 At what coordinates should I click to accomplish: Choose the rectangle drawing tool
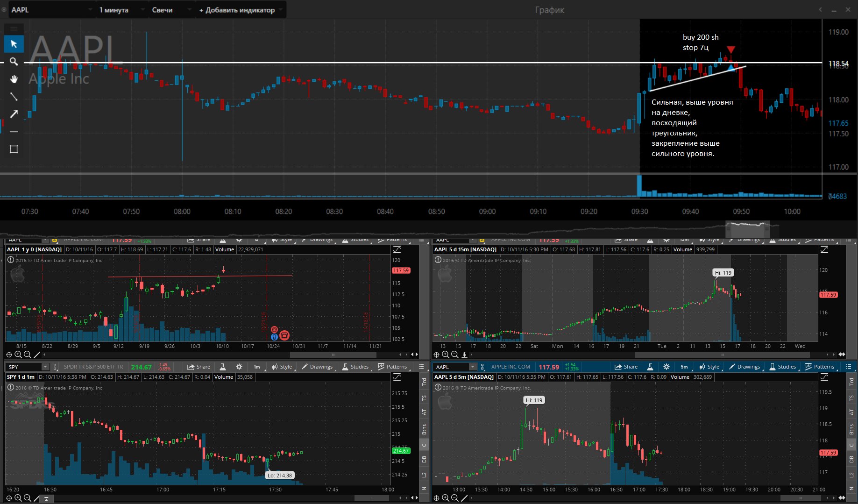coord(14,149)
